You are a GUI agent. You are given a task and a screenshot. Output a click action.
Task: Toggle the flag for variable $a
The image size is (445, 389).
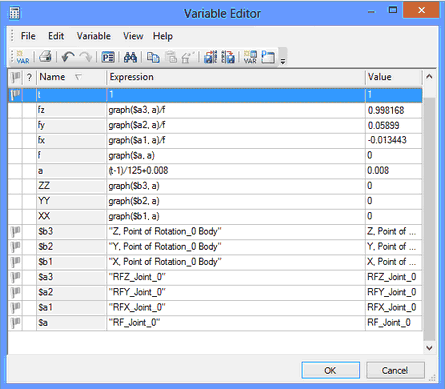pyautogui.click(x=15, y=323)
